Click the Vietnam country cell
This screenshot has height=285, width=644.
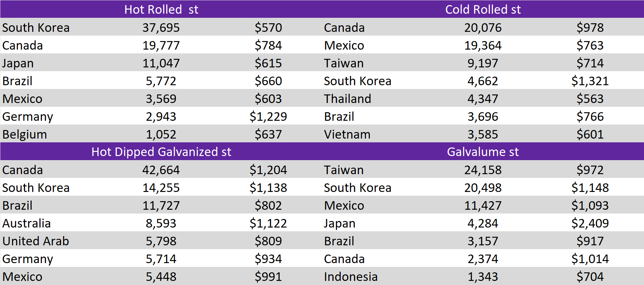pos(347,134)
